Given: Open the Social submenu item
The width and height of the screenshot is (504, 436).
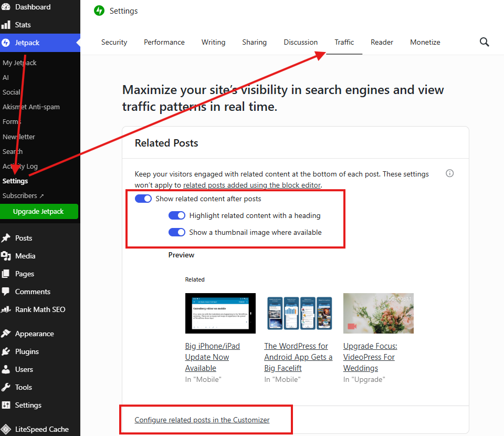Looking at the screenshot, I should [11, 92].
